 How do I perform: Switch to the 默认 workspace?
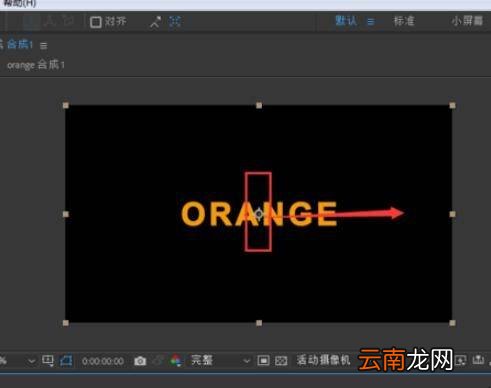coord(346,21)
